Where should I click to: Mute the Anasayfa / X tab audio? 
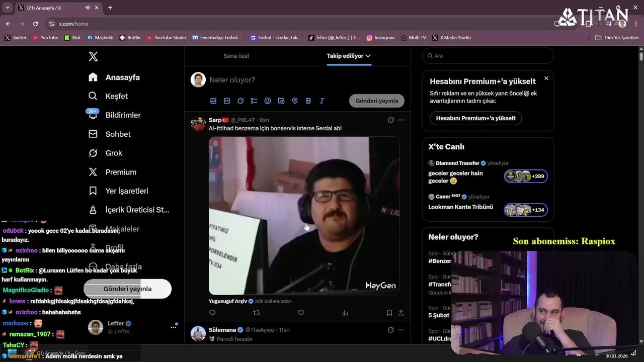point(88,8)
